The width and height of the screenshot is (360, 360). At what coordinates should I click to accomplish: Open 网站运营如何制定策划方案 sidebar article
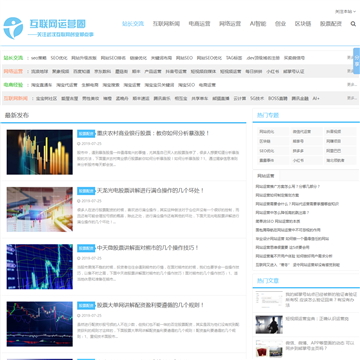pos(277,195)
